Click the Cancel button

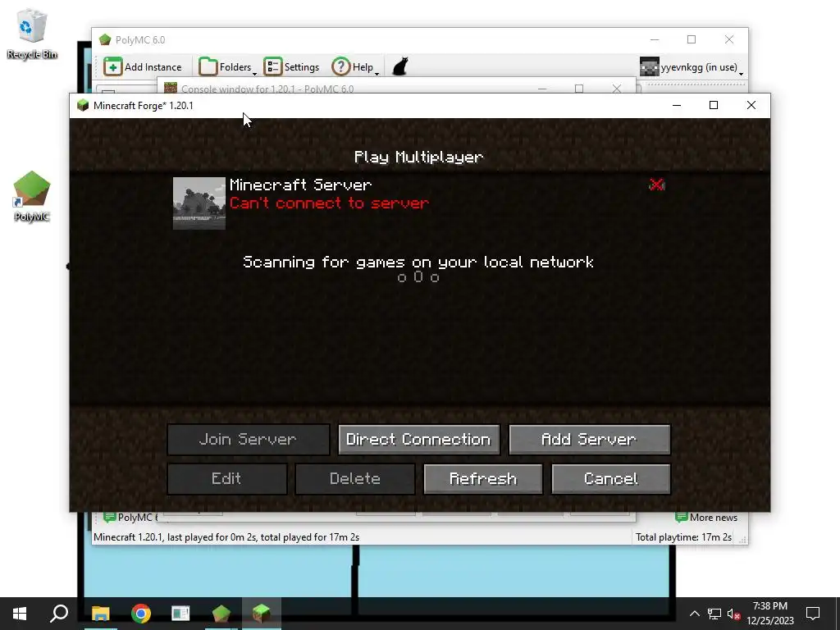coord(610,478)
